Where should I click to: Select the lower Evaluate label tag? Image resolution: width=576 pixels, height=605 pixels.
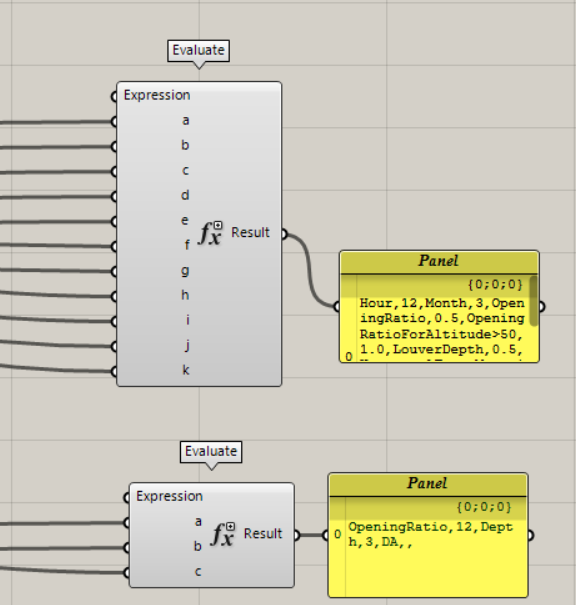(211, 451)
